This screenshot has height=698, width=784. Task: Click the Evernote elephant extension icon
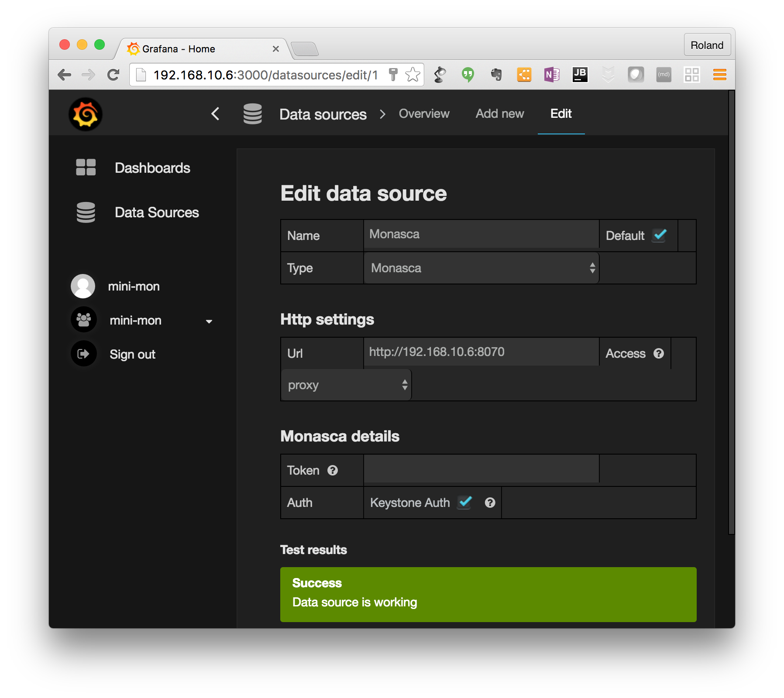496,75
